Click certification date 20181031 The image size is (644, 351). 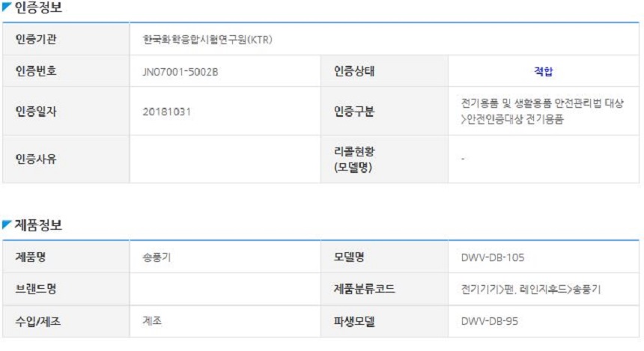click(167, 112)
